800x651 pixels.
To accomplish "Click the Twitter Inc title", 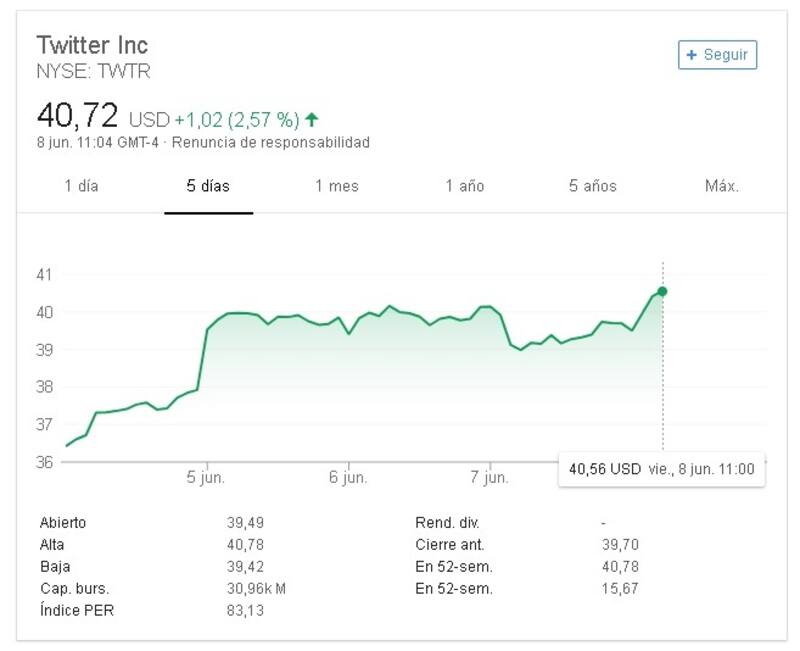I will [x=92, y=45].
